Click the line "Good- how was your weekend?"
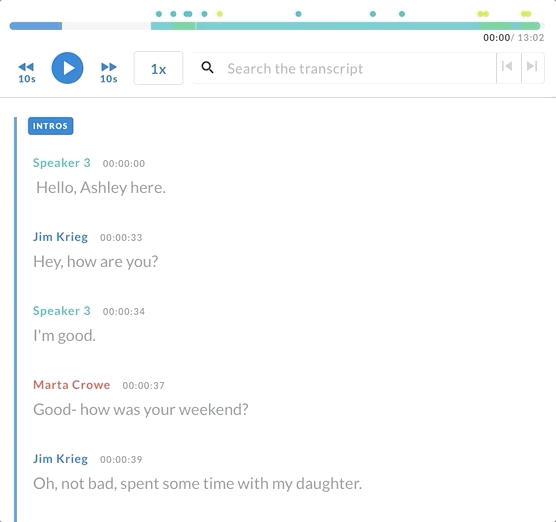The height and width of the screenshot is (522, 556). pyautogui.click(x=141, y=410)
